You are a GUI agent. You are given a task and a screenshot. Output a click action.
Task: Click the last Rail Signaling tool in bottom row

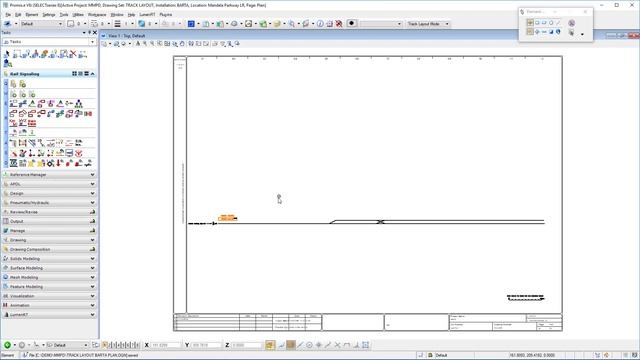click(x=88, y=163)
